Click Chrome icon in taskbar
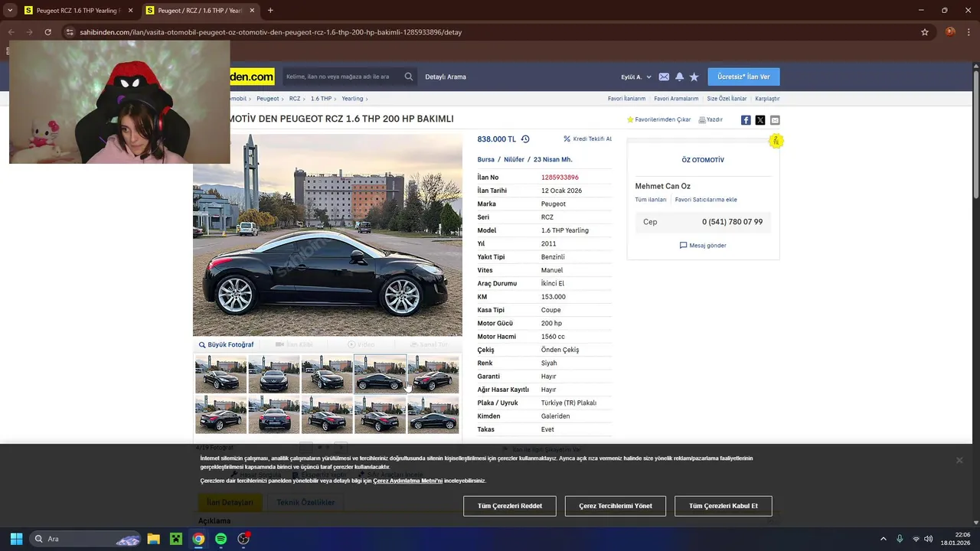Viewport: 980px width, 551px height. pos(198,539)
